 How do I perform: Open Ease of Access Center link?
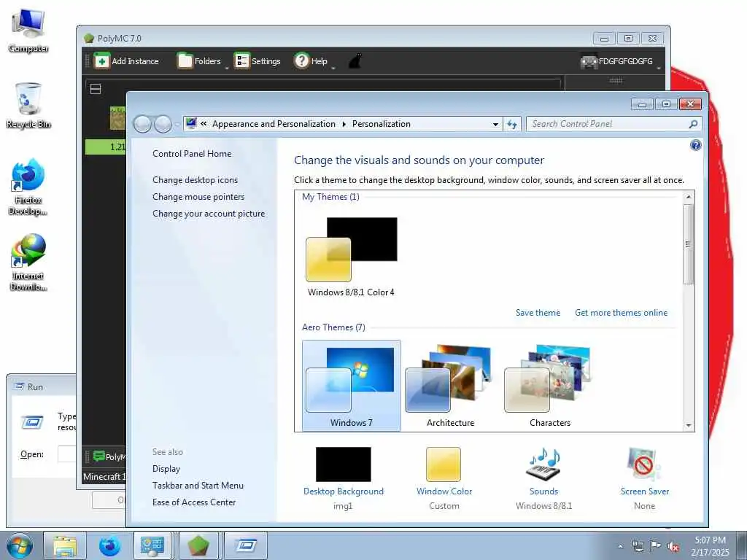(194, 502)
